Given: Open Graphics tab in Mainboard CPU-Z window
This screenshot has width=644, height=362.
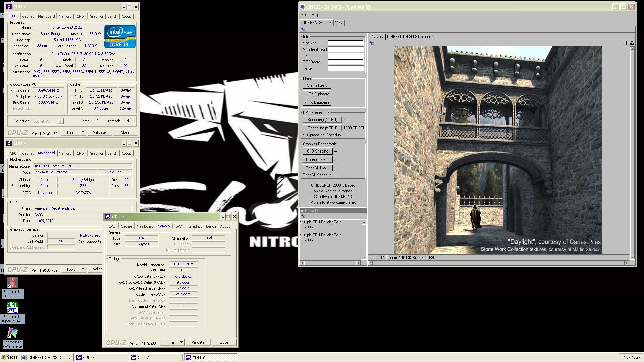Looking at the screenshot, I should [97, 153].
